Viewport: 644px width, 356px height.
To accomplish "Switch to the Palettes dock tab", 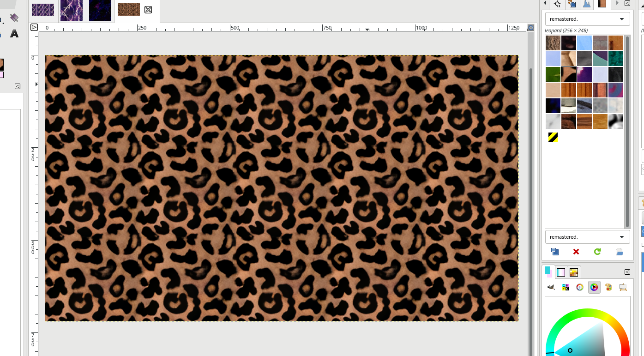I will coord(574,272).
